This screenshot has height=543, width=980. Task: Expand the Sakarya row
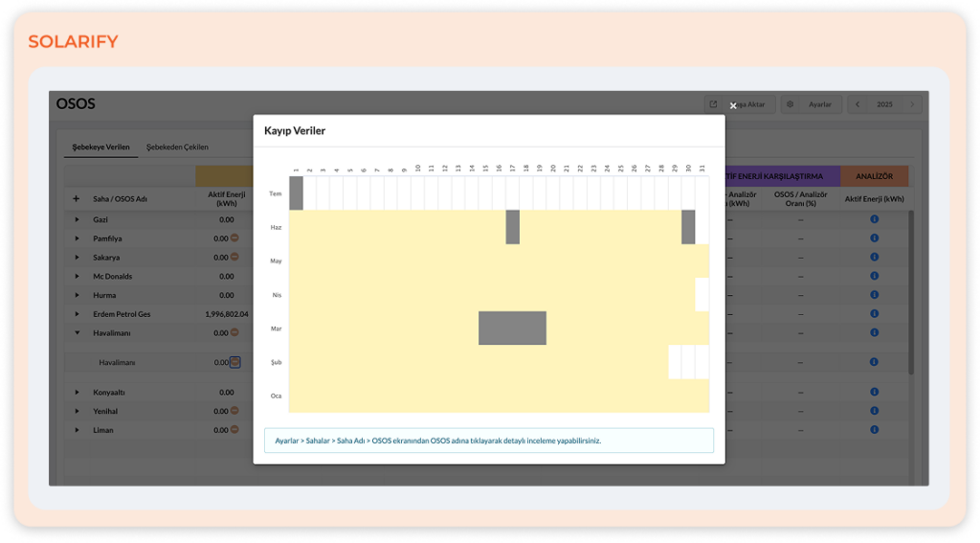tap(77, 257)
